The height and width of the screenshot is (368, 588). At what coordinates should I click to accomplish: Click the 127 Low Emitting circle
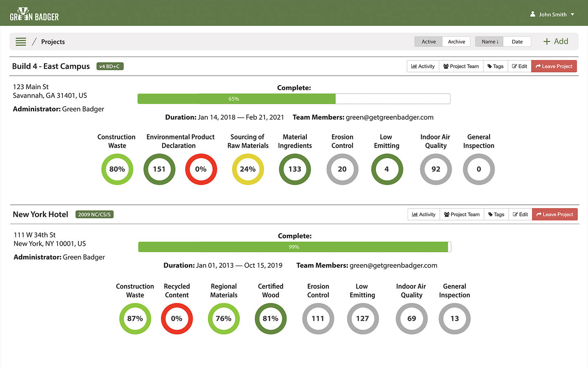[363, 319]
